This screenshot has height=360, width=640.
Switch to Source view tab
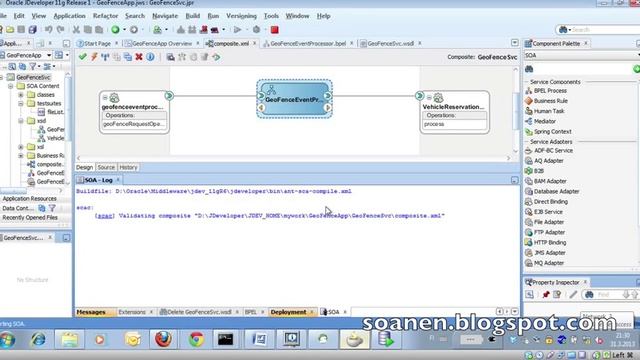click(106, 167)
